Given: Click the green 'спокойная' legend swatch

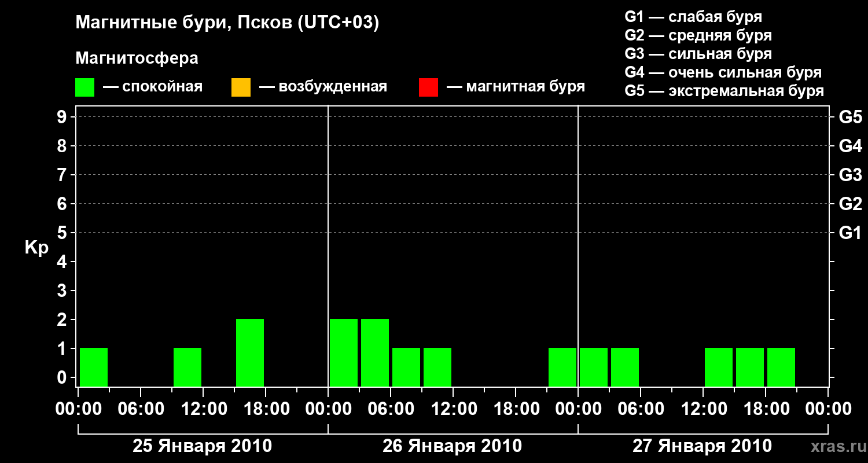Looking at the screenshot, I should [x=85, y=87].
